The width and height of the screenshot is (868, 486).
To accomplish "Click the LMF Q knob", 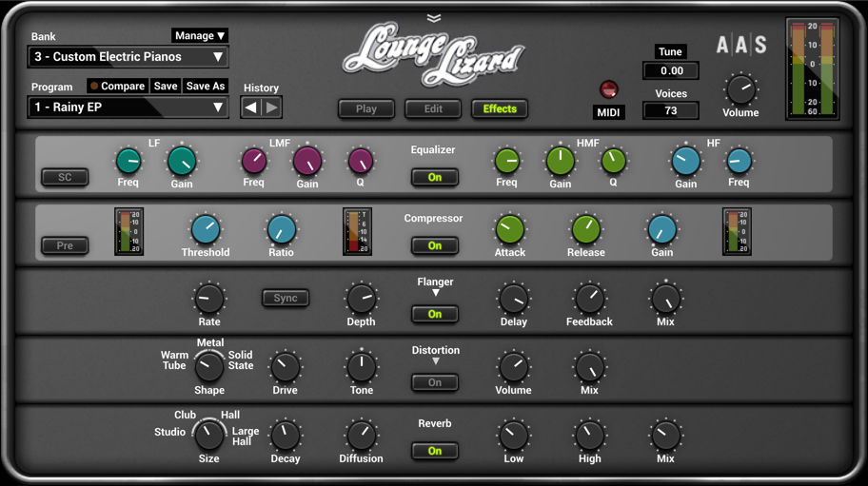I will coord(361,161).
